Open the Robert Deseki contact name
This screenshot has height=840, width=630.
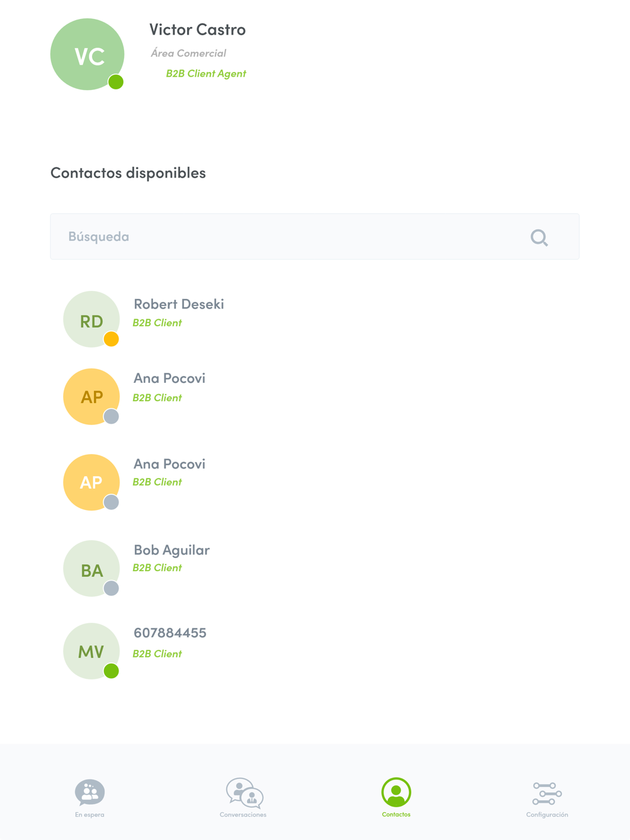pyautogui.click(x=179, y=304)
